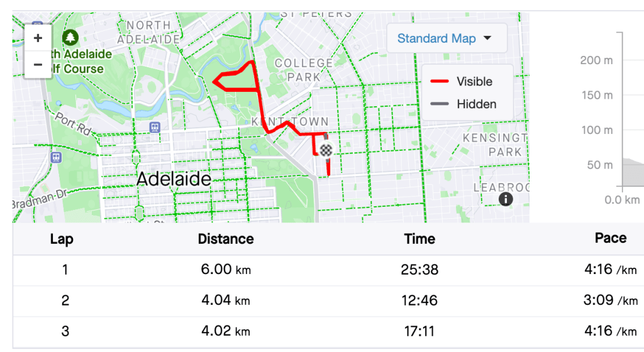This screenshot has height=352, width=644.
Task: Click the gray Hidden legend swatch
Action: click(x=439, y=104)
